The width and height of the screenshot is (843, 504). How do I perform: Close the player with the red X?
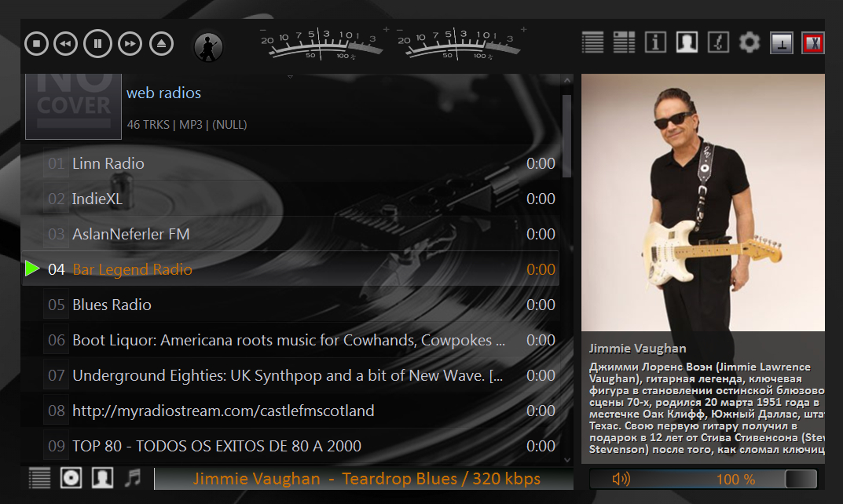813,42
